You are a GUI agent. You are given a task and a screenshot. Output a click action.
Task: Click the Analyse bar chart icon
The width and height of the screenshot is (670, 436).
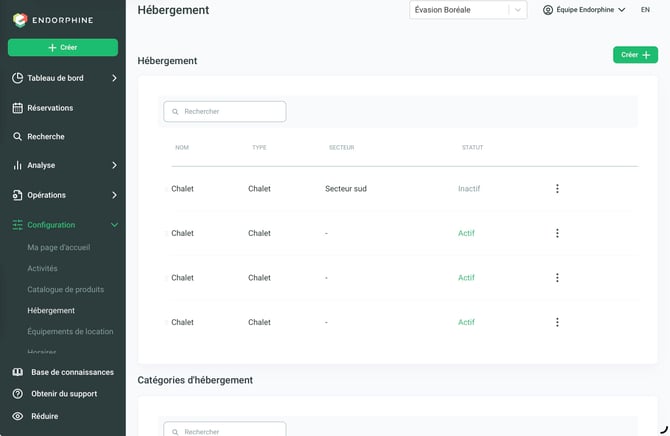pyautogui.click(x=18, y=165)
